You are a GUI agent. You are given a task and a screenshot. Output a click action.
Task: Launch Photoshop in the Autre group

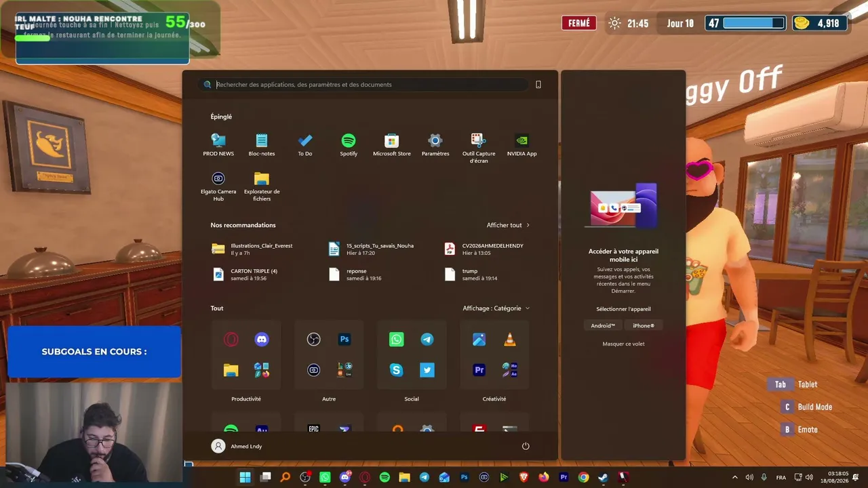[344, 340]
